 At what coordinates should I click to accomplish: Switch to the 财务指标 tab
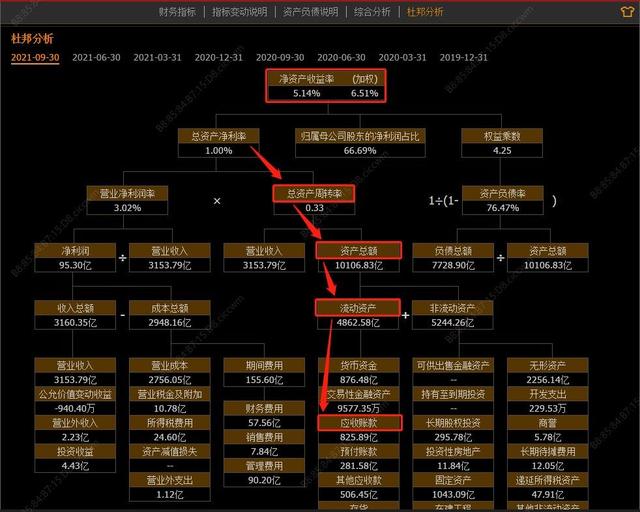pyautogui.click(x=177, y=12)
